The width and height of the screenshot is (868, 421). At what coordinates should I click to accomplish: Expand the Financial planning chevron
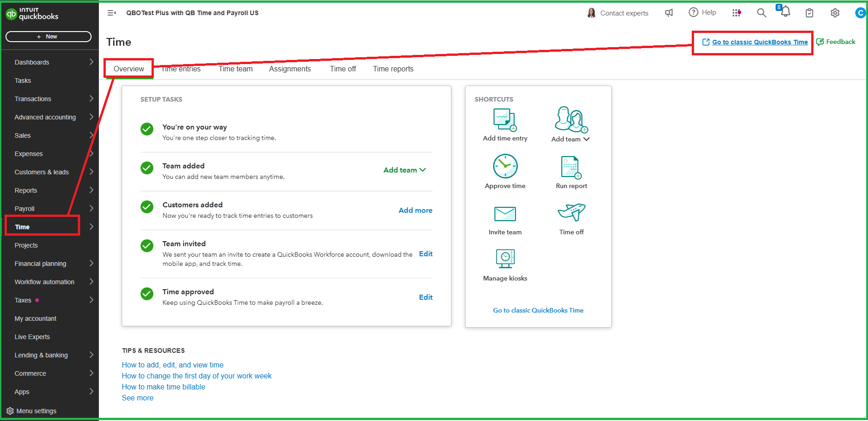click(91, 263)
